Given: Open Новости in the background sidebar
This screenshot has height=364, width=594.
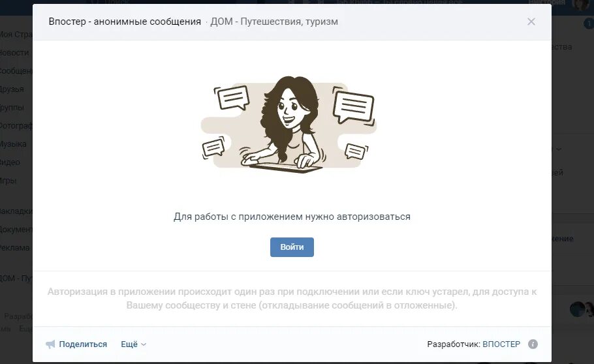Looking at the screenshot, I should [14, 53].
